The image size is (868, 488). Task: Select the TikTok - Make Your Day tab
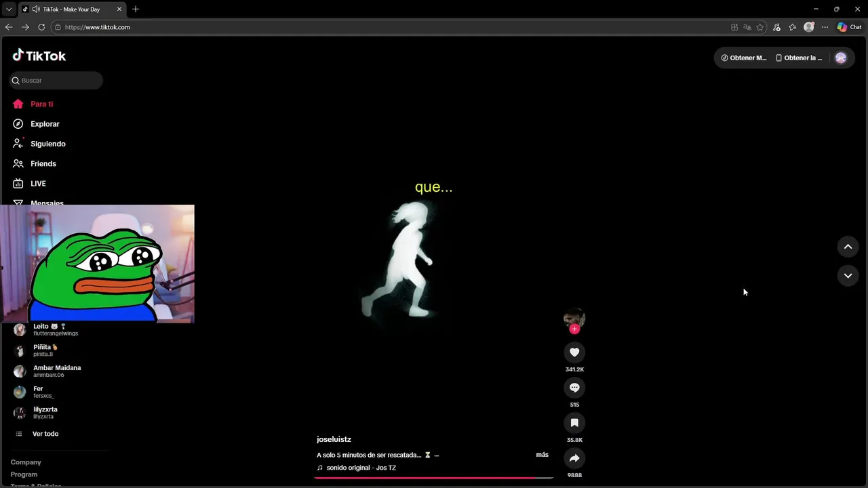[72, 9]
